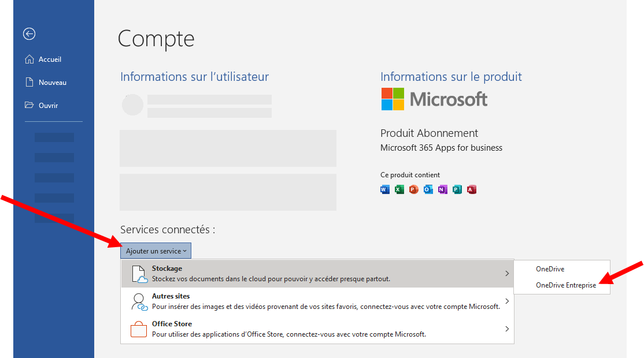The height and width of the screenshot is (358, 644).
Task: Click the Outlook app icon
Action: (428, 189)
